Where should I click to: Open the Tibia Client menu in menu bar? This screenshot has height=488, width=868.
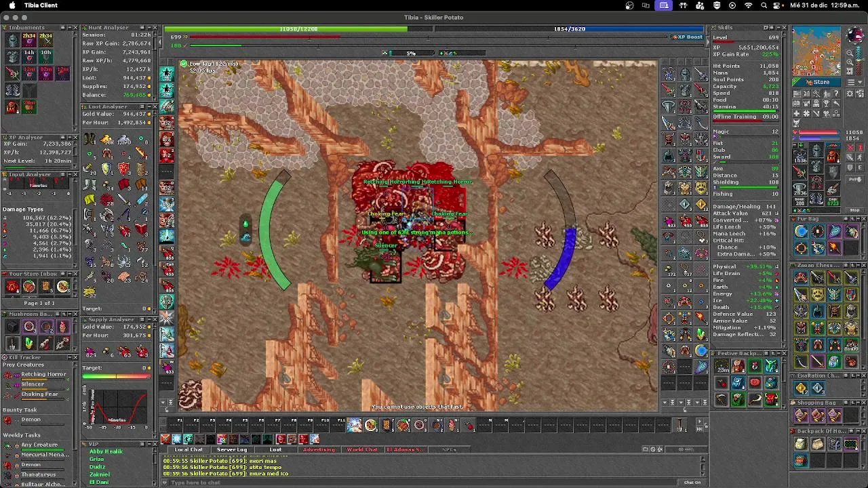tap(41, 5)
